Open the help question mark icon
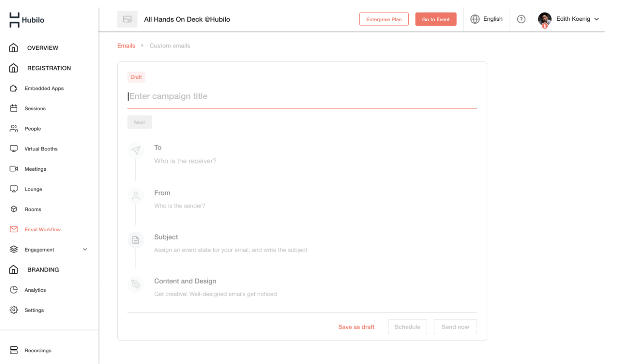 (x=521, y=19)
